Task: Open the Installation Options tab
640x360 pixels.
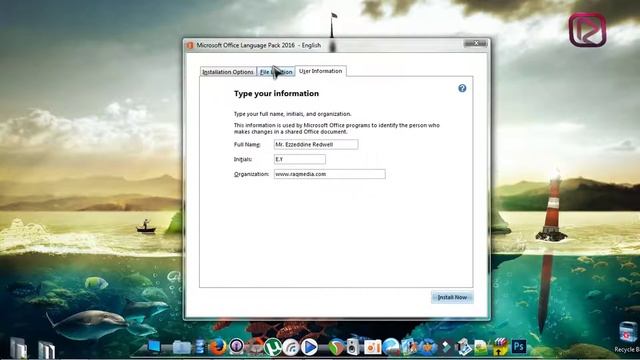Action: pos(228,72)
